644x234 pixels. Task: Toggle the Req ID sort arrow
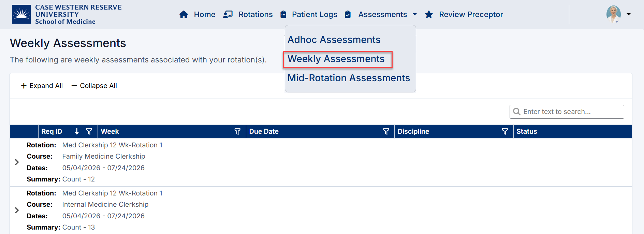click(77, 131)
